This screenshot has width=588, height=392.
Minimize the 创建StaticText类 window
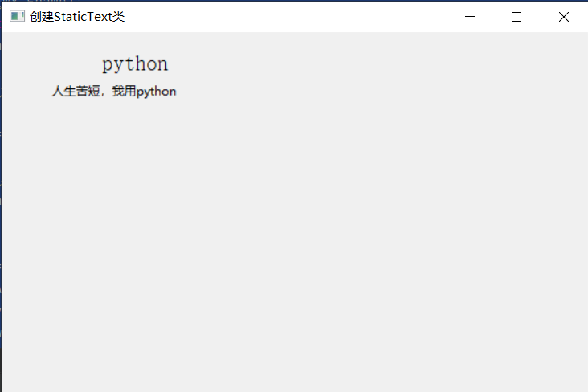470,17
